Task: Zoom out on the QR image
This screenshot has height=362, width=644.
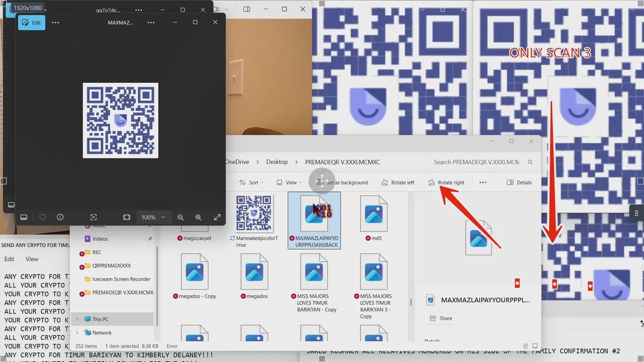Action: coord(181,217)
